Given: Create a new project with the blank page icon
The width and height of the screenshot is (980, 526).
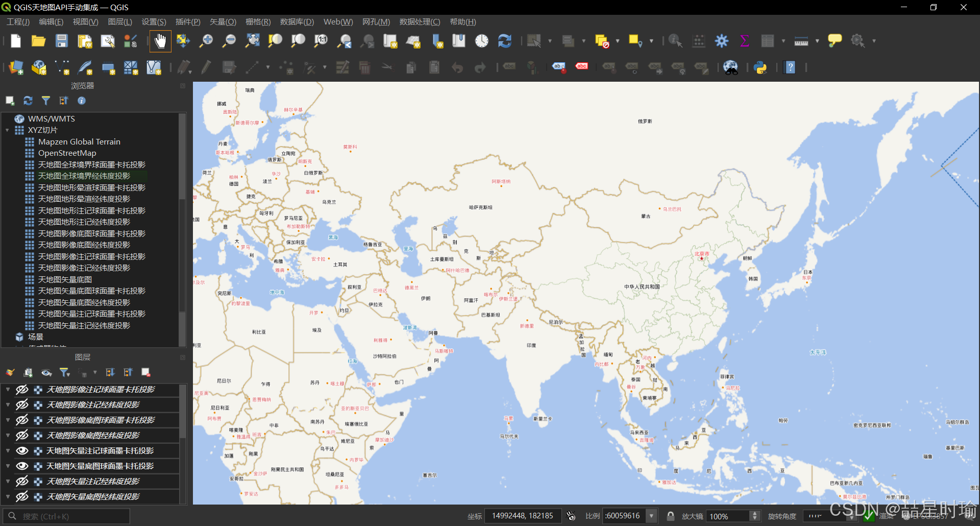Looking at the screenshot, I should coord(16,41).
